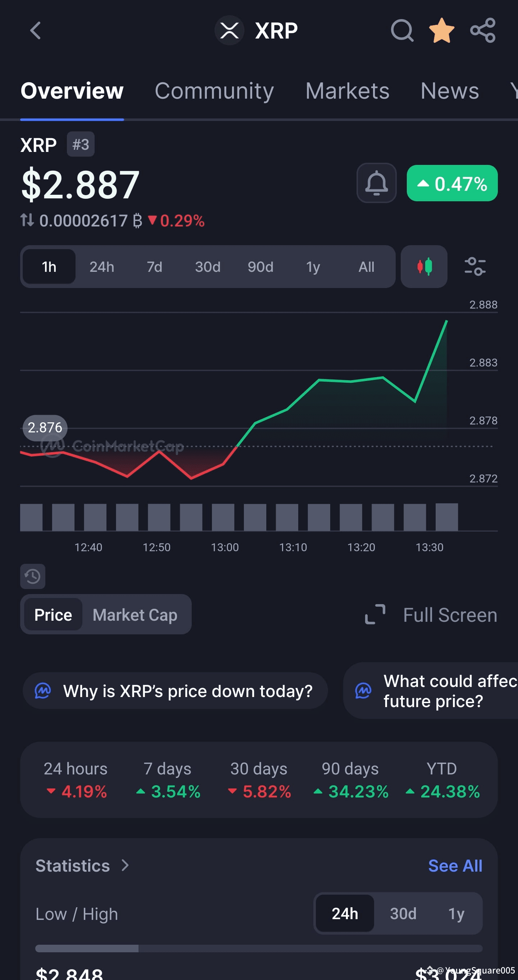Set a price alert with bell icon
Viewport: 518px width, 980px height.
tap(376, 183)
